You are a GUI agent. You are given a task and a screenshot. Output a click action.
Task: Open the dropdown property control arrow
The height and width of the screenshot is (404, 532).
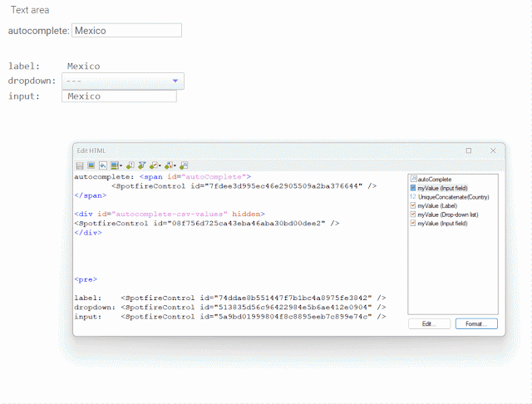tap(175, 81)
